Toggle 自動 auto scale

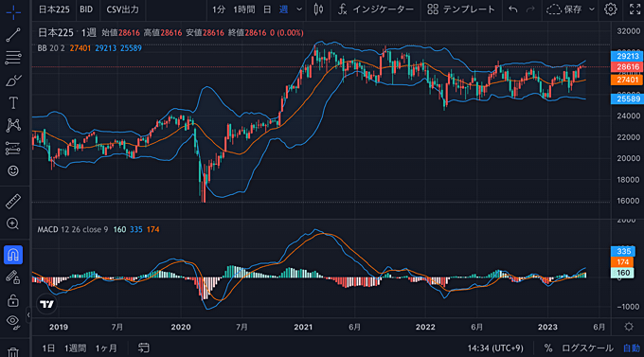[632, 348]
